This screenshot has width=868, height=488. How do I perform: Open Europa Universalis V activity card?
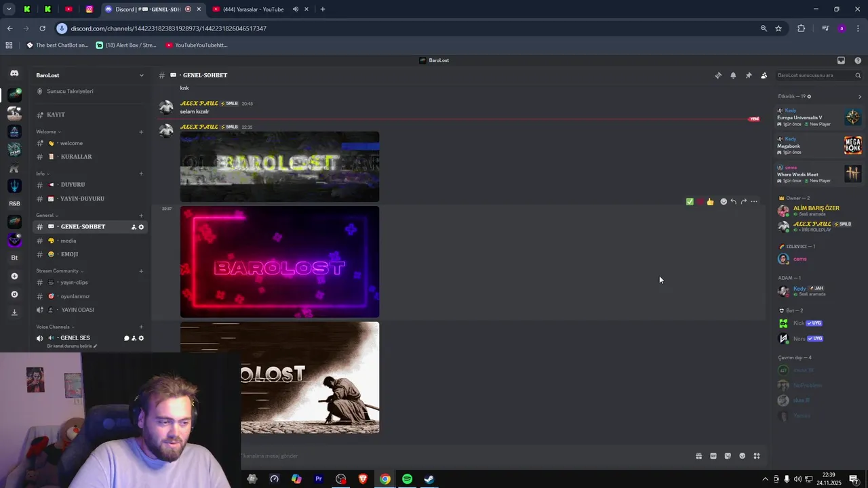coord(818,118)
